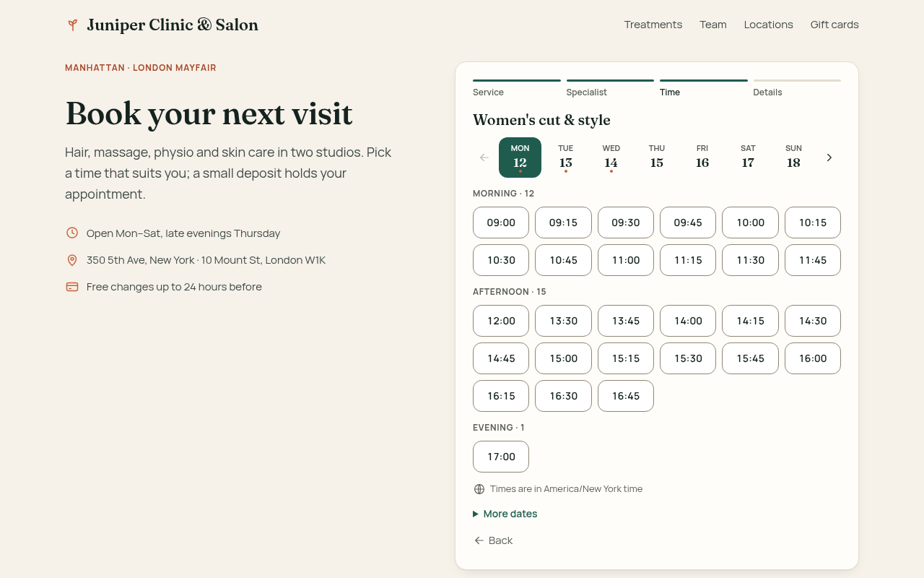Choose the 11:30 time slot
This screenshot has height=578, width=924.
click(x=750, y=260)
